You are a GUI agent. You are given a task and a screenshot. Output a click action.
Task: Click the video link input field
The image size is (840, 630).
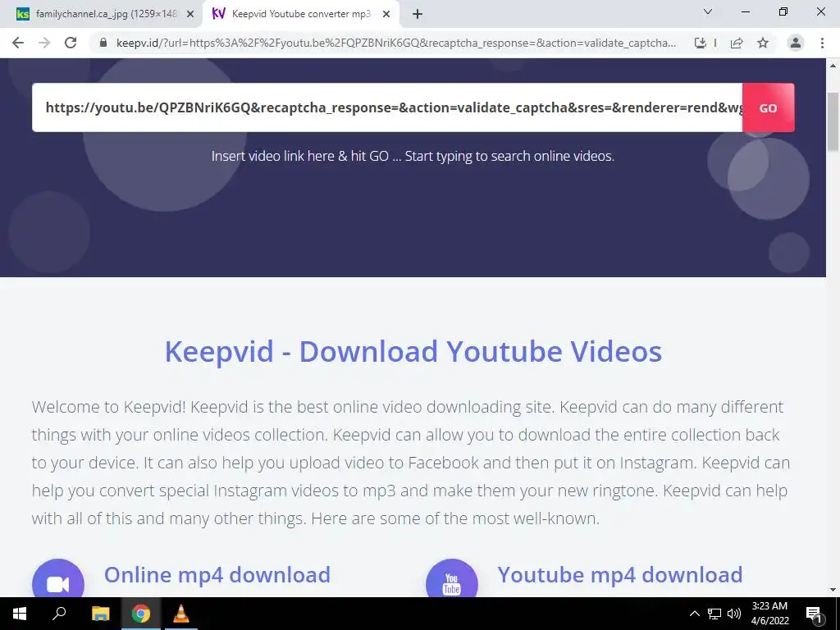[387, 107]
